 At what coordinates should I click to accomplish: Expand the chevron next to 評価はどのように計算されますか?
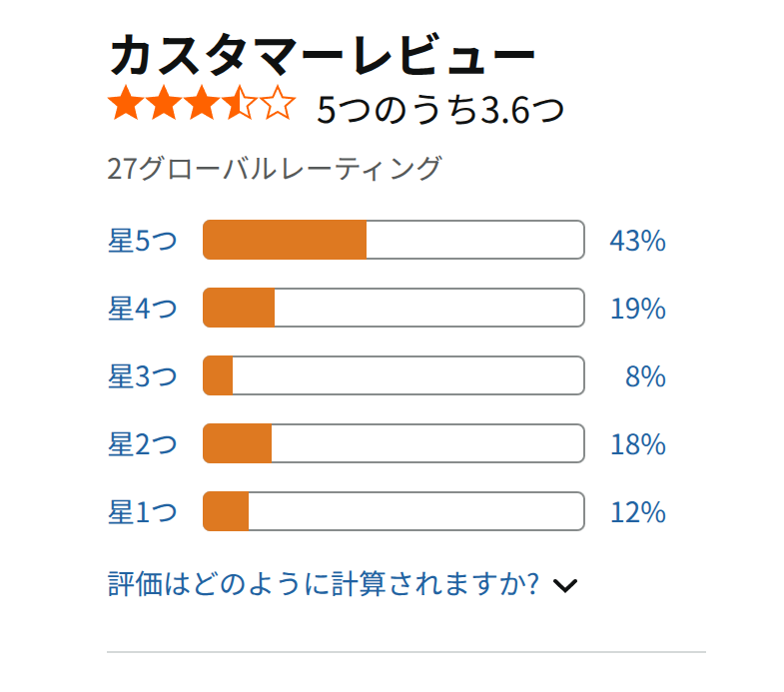565,585
